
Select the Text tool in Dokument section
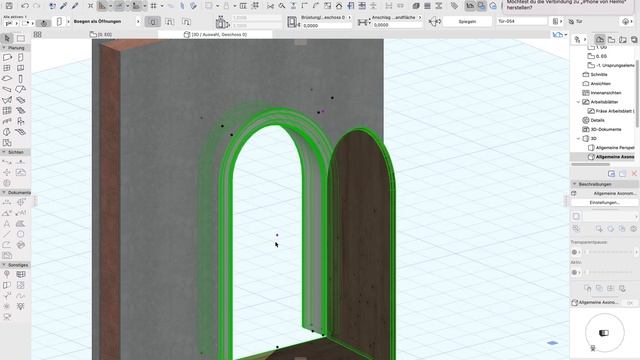coord(7,224)
